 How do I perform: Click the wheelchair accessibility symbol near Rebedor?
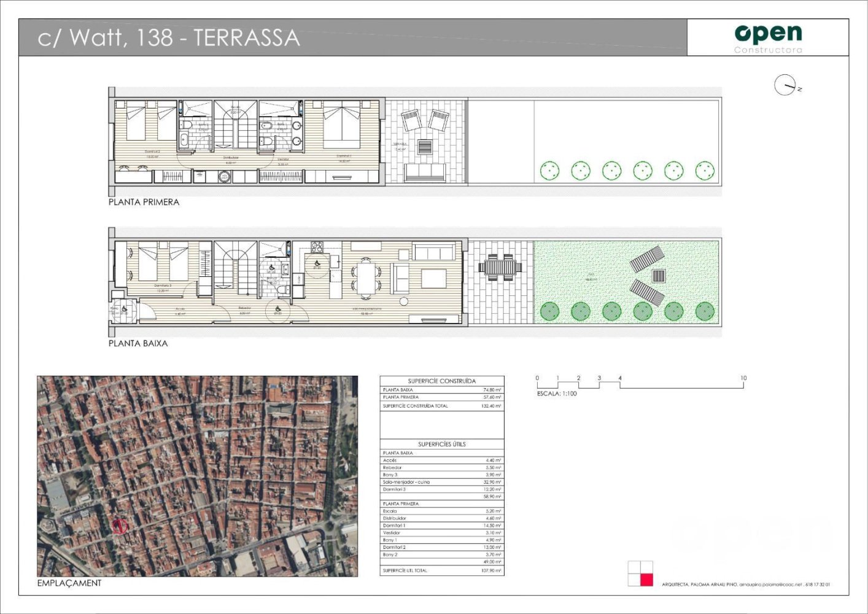pos(277,308)
